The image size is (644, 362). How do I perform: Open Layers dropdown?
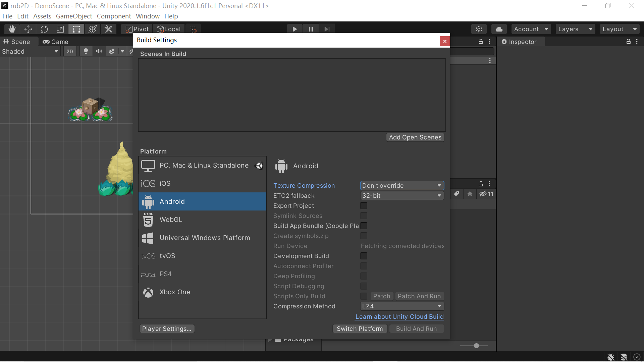coord(576,29)
